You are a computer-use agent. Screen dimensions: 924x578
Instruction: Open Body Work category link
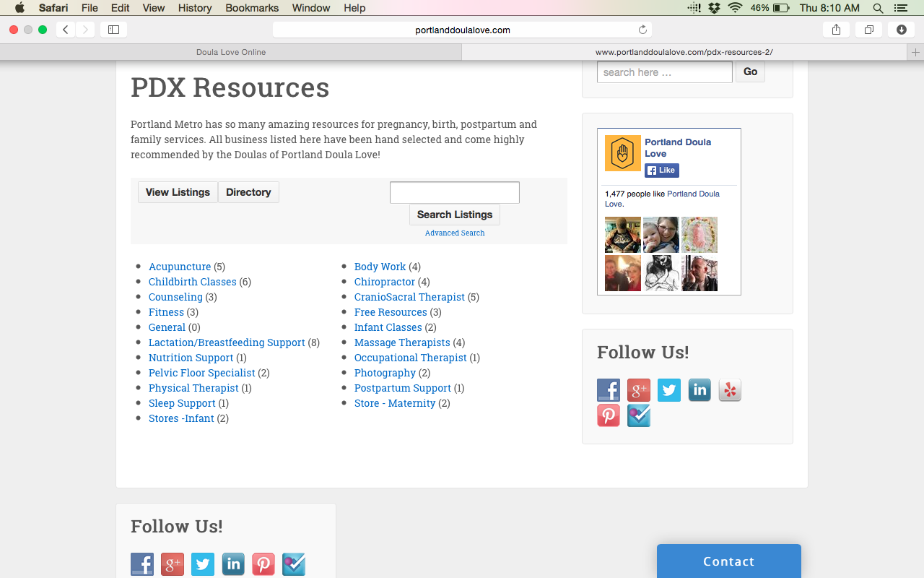pos(380,267)
